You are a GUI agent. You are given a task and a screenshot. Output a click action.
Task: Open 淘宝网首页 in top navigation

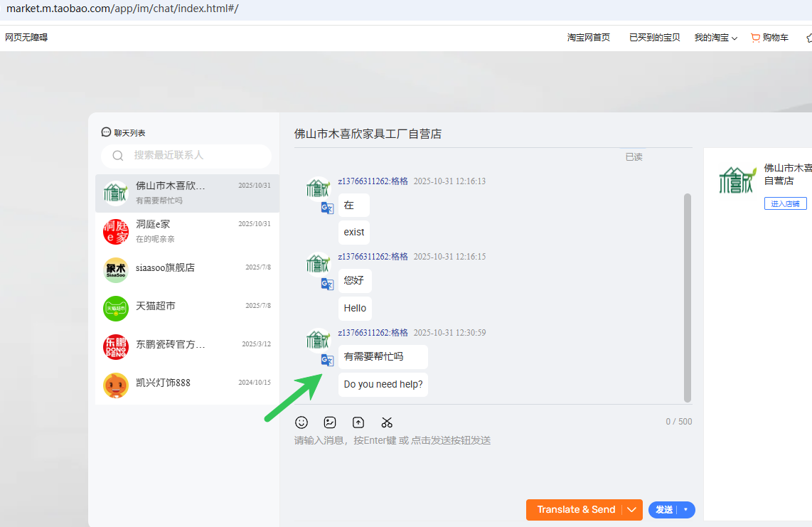[x=588, y=37]
